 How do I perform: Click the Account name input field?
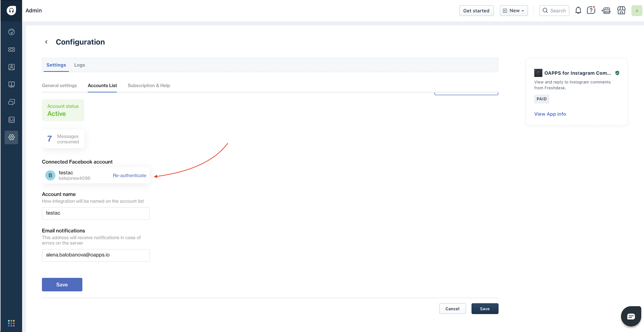(x=96, y=213)
